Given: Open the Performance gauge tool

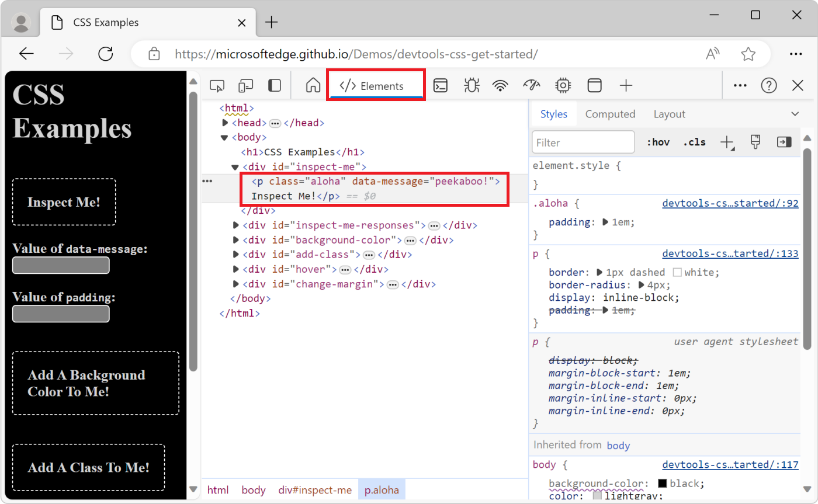Looking at the screenshot, I should [531, 85].
